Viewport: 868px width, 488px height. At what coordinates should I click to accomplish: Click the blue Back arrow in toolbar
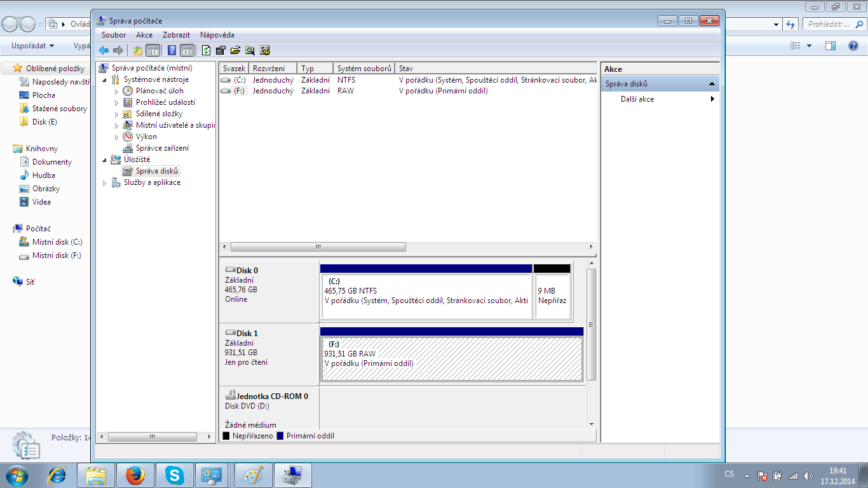click(104, 51)
